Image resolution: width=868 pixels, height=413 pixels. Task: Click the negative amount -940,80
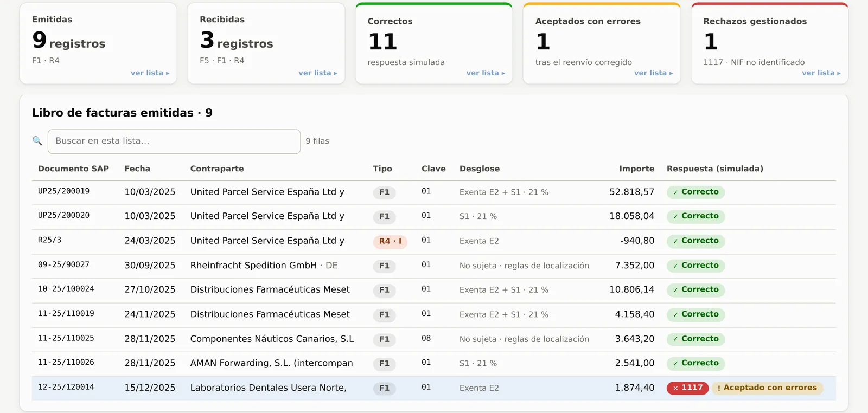pyautogui.click(x=637, y=241)
